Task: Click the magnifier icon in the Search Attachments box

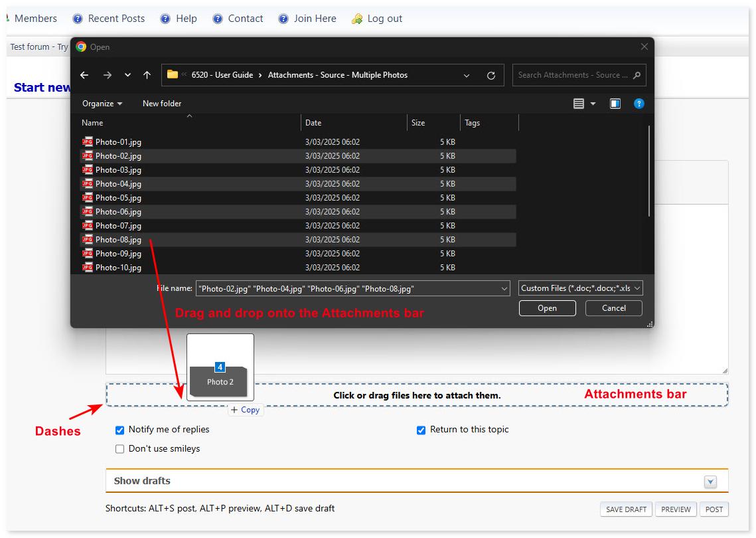Action: pyautogui.click(x=637, y=75)
